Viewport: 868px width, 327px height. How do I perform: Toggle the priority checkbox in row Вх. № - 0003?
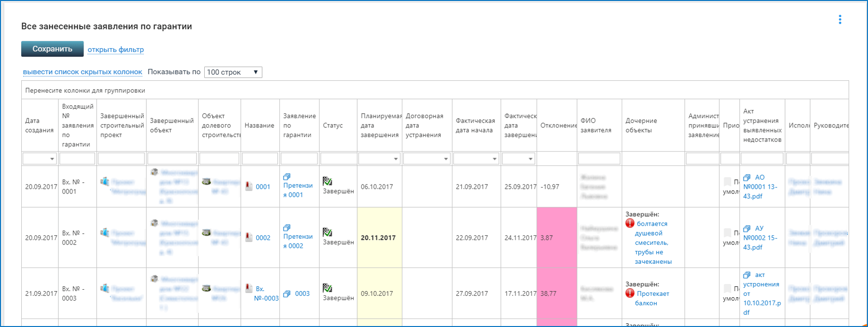[x=727, y=288]
